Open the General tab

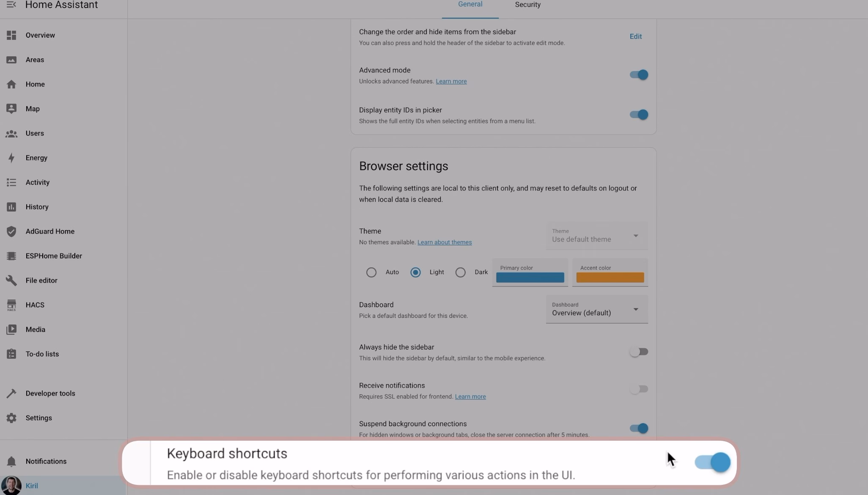click(x=470, y=5)
